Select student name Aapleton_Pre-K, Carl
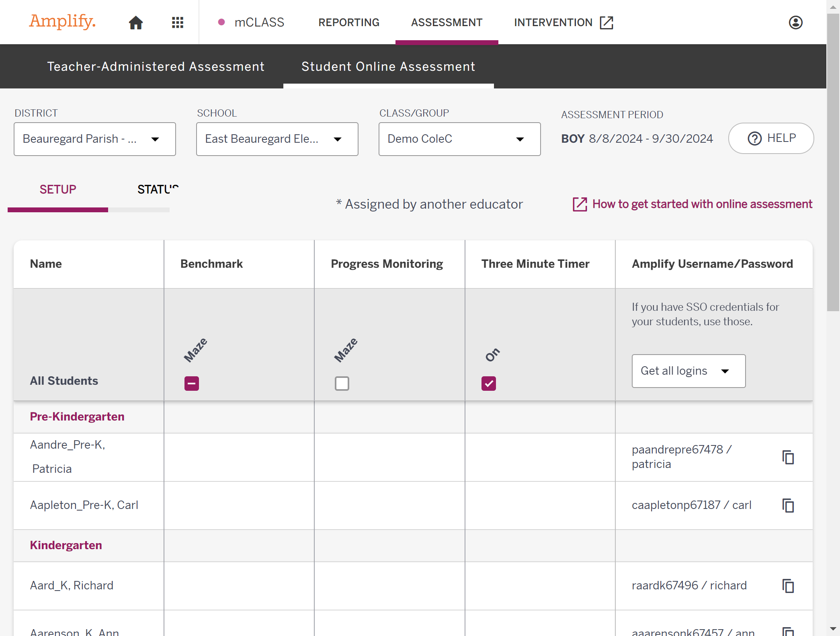840x636 pixels. pyautogui.click(x=84, y=505)
